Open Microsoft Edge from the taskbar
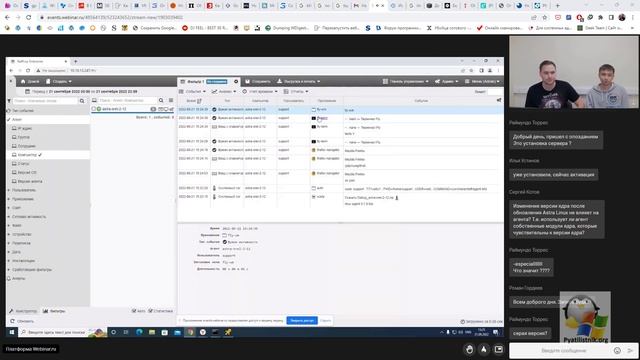The image size is (640, 360). click(139, 332)
